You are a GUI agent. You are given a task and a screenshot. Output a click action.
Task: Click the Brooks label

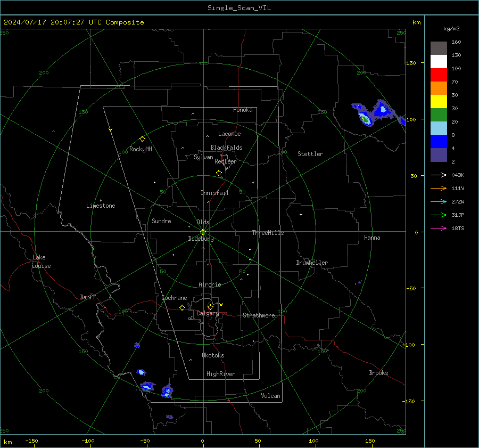pyautogui.click(x=378, y=373)
